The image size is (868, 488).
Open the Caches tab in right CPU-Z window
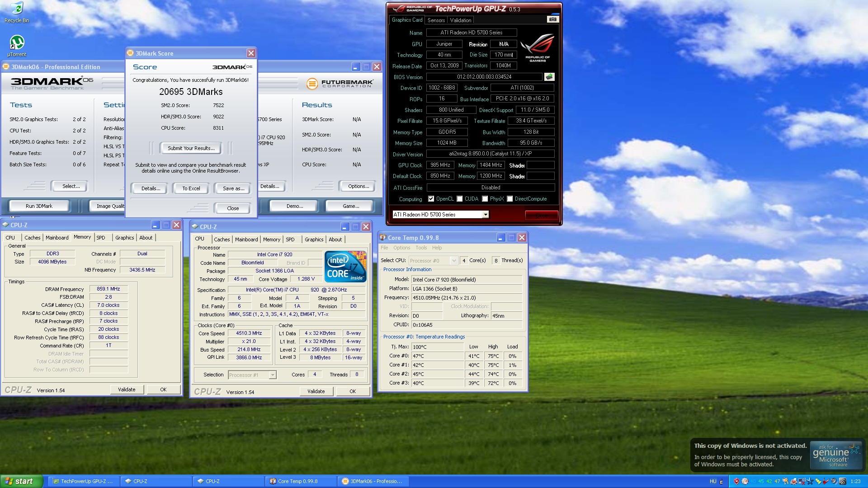coord(222,239)
